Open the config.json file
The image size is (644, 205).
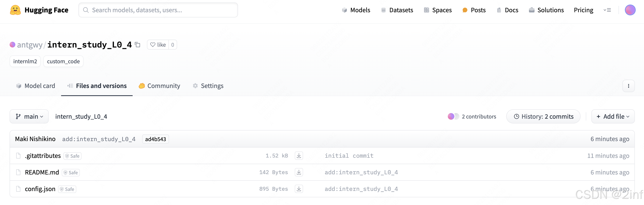point(40,189)
